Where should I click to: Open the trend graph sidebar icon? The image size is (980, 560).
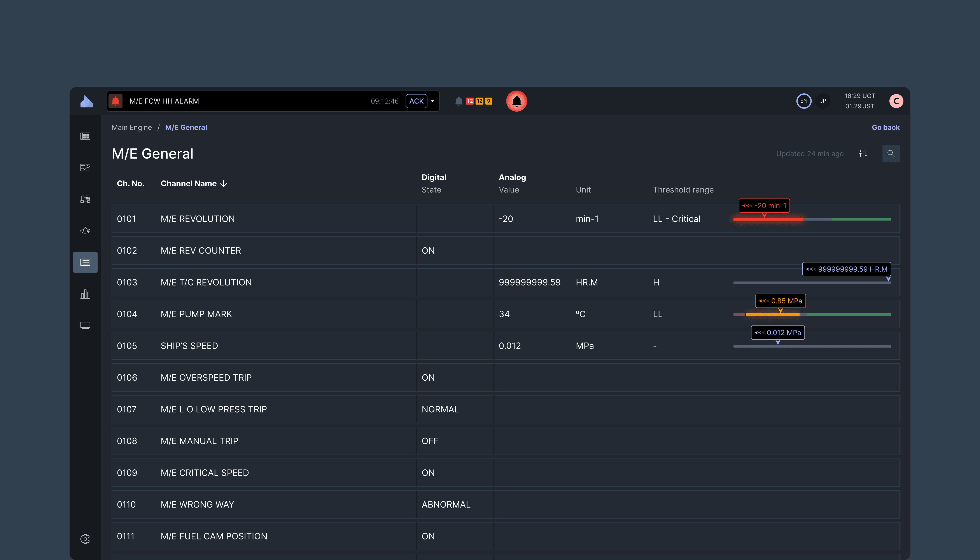point(85,168)
